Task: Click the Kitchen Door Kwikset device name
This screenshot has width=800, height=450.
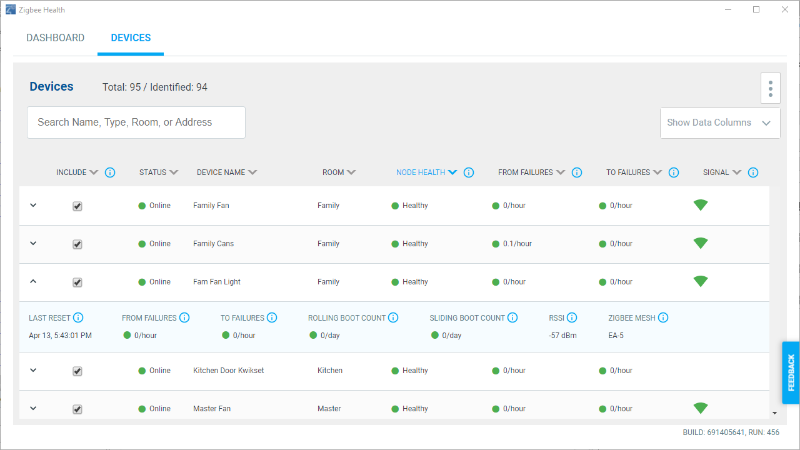Action: [229, 370]
